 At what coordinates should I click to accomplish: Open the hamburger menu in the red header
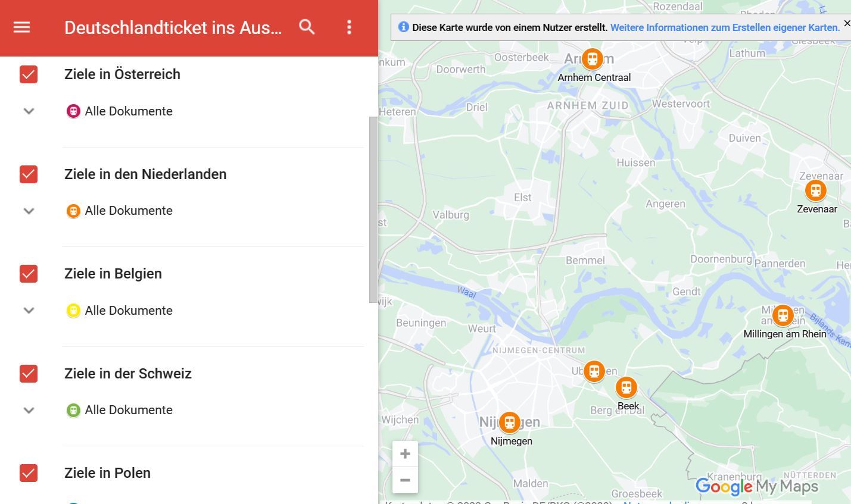tap(22, 27)
